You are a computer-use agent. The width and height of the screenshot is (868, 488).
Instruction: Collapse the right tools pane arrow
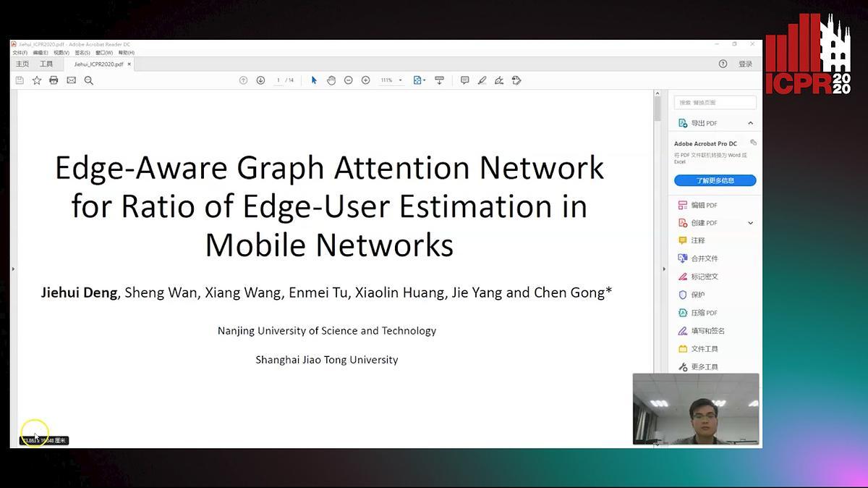pyautogui.click(x=664, y=269)
